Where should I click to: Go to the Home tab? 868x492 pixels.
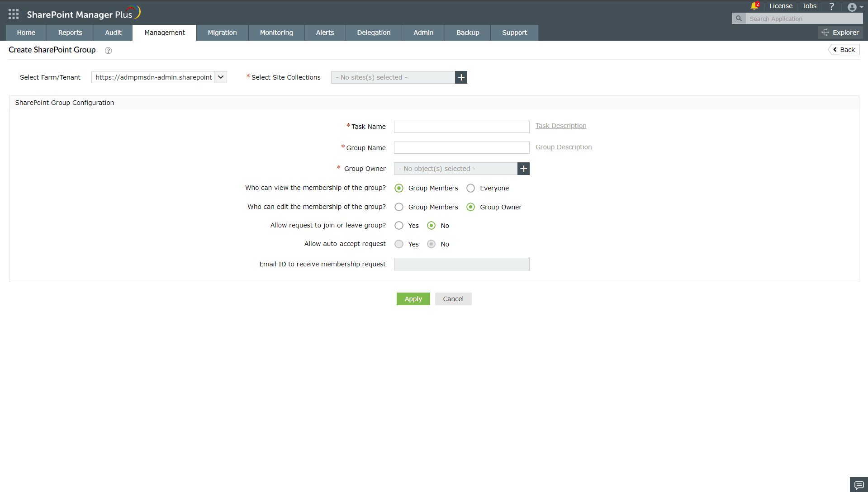pyautogui.click(x=26, y=33)
